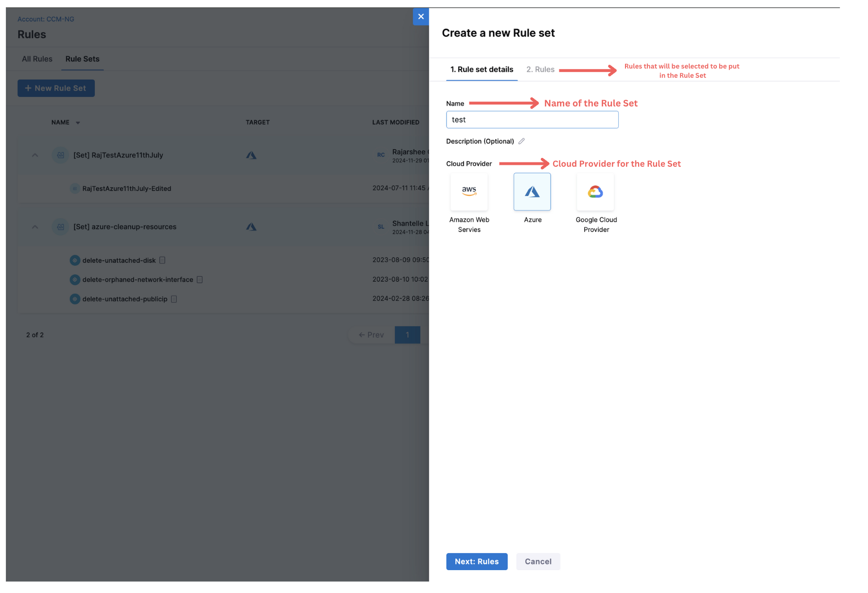Screen dimensions: 868x593
Task: Switch to the 2. Rules step tab
Action: tap(540, 70)
